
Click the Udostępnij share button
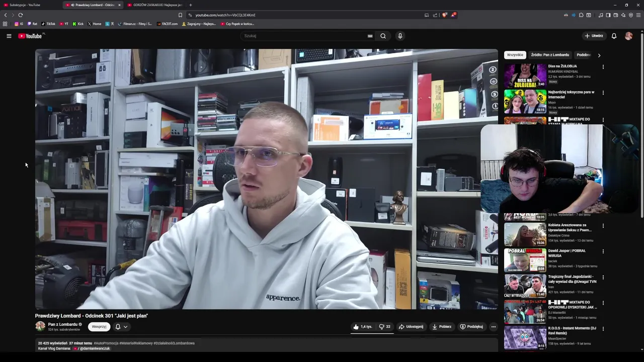(411, 327)
